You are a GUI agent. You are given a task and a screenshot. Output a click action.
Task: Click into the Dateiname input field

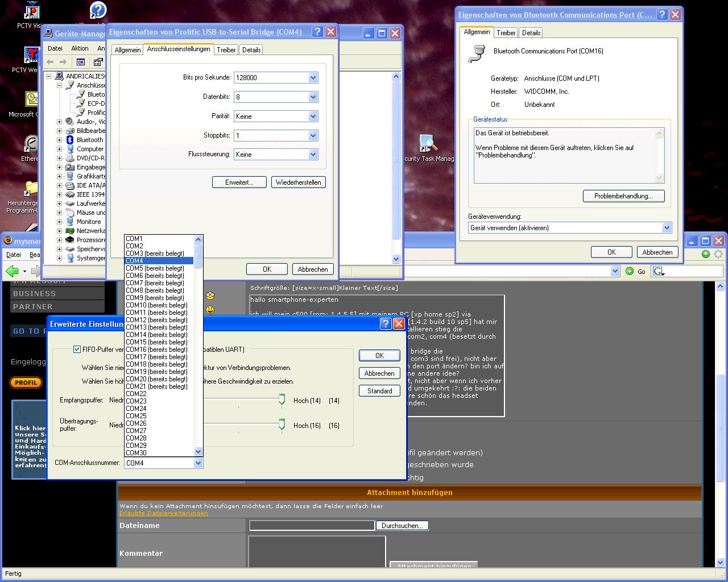click(x=312, y=526)
